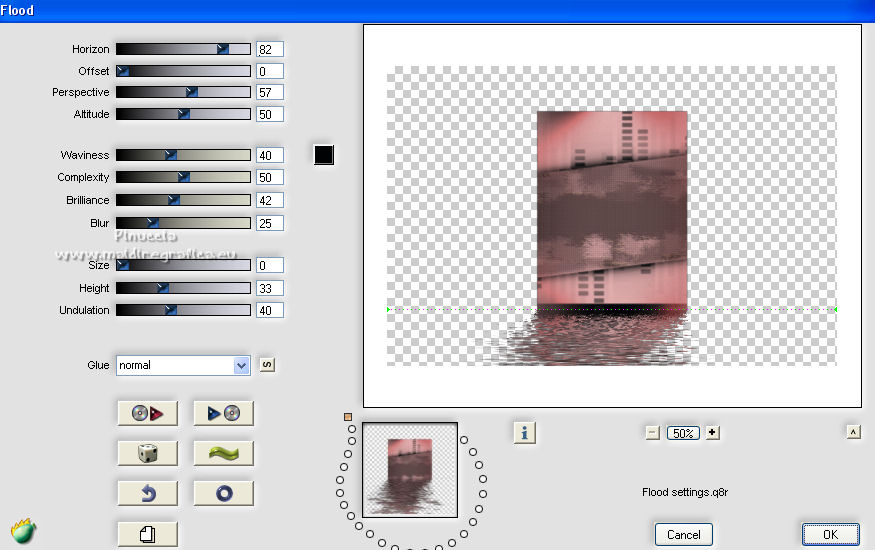This screenshot has width=875, height=550.
Task: Open the Glue mode dropdown
Action: (183, 365)
